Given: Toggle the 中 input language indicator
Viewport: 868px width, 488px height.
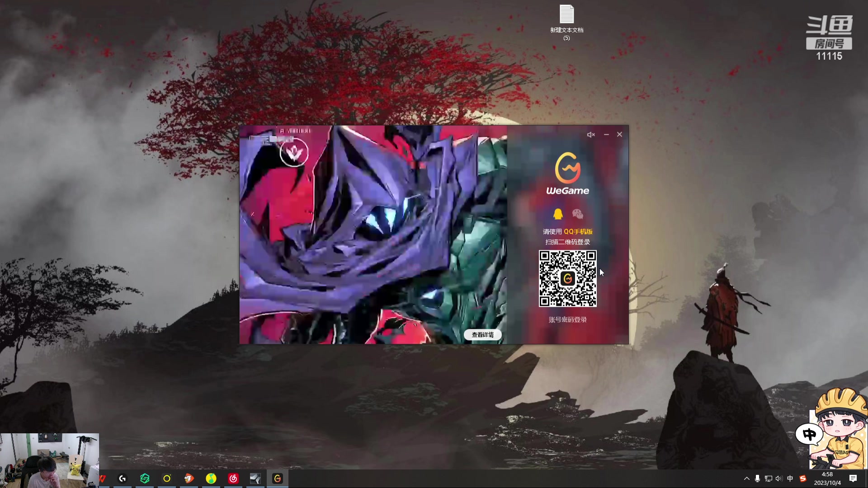Looking at the screenshot, I should pos(790,479).
